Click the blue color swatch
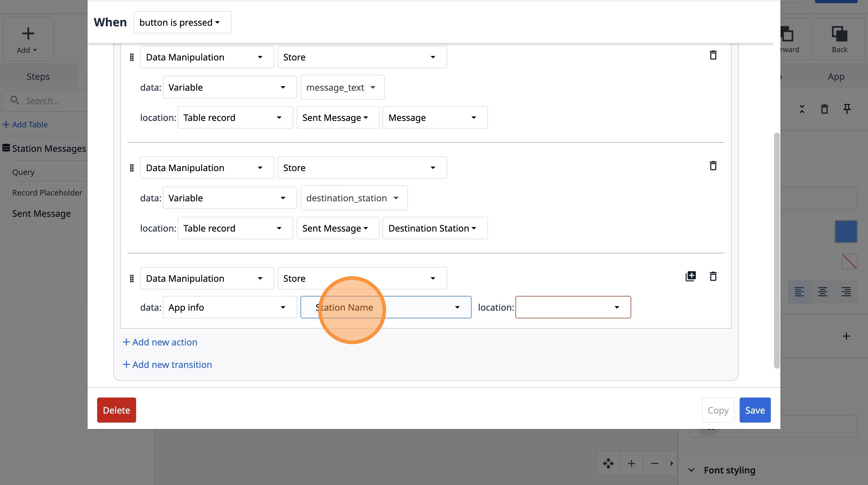The height and width of the screenshot is (485, 868). click(846, 231)
